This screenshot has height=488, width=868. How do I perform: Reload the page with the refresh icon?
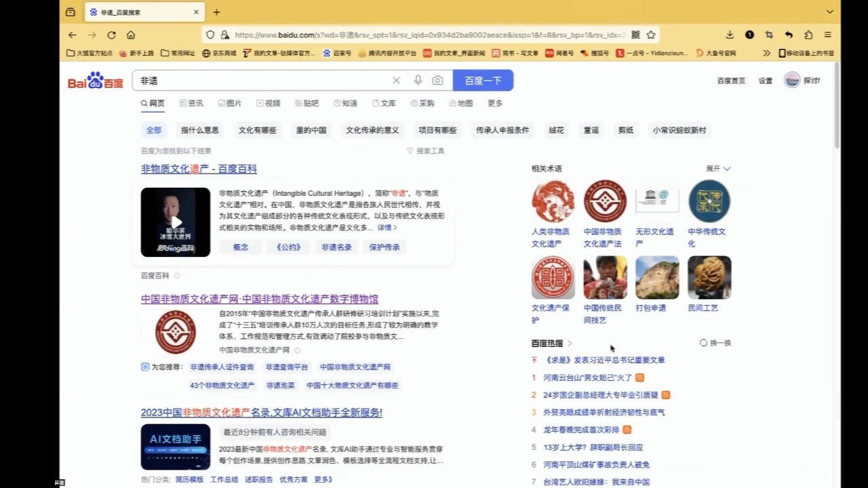point(111,35)
